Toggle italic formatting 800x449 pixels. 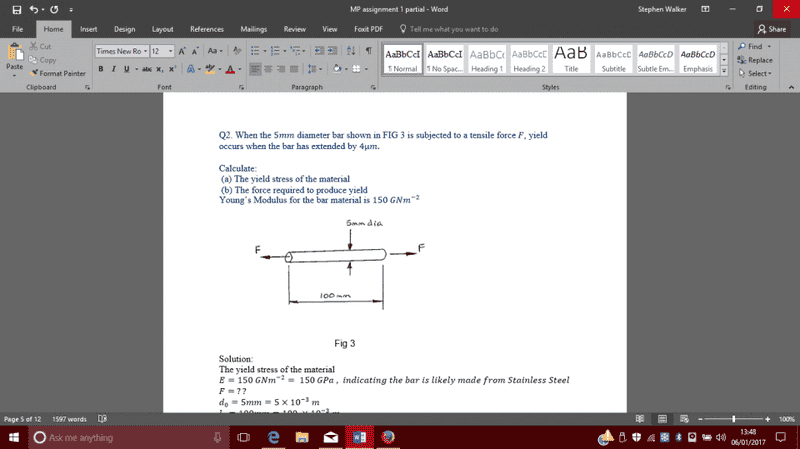tap(114, 69)
